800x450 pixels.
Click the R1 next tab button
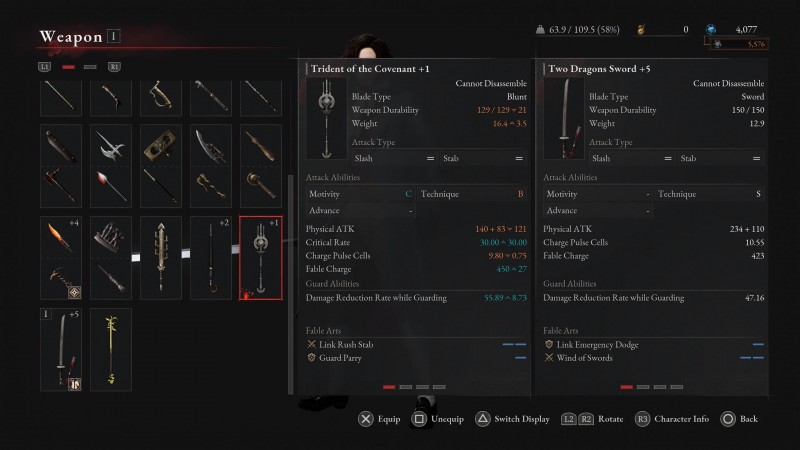(x=114, y=67)
